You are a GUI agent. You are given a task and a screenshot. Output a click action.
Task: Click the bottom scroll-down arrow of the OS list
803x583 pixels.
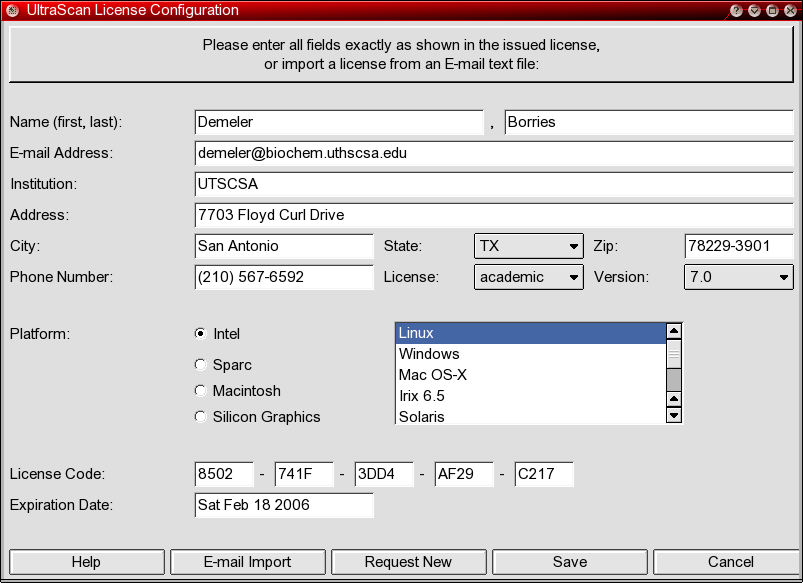pos(674,415)
